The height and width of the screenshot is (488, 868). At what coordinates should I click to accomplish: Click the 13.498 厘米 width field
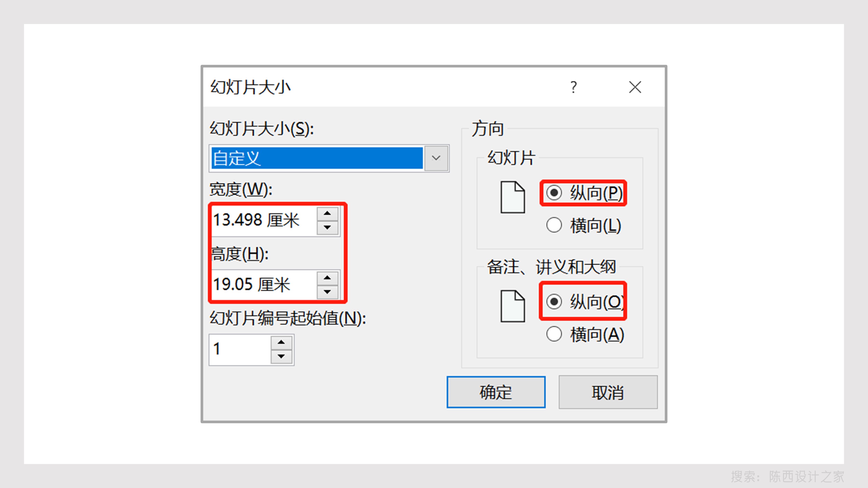pos(264,221)
